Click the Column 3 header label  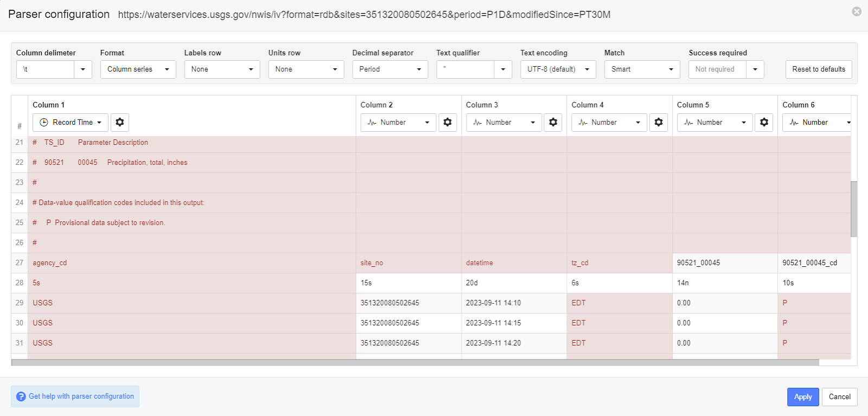click(482, 105)
